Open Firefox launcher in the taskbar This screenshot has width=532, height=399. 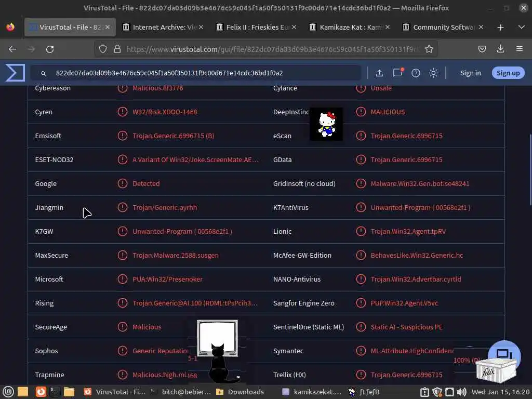tap(41, 392)
